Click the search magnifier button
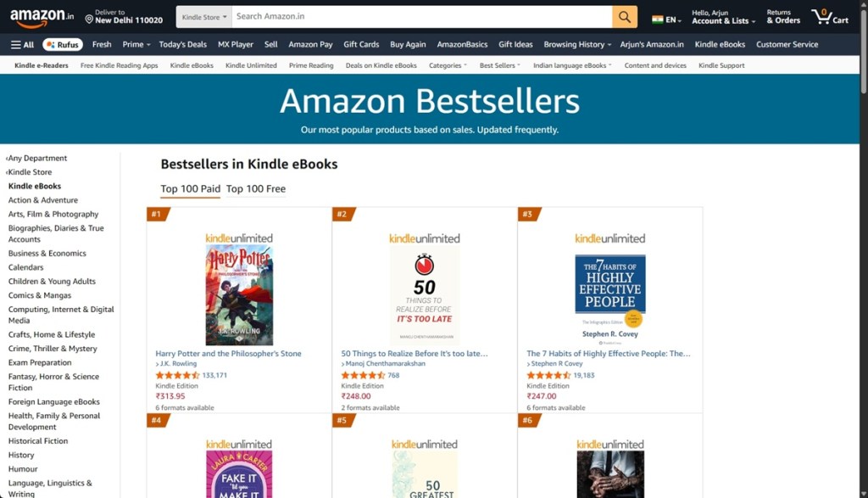Viewport: 868px width, 498px height. [x=625, y=16]
